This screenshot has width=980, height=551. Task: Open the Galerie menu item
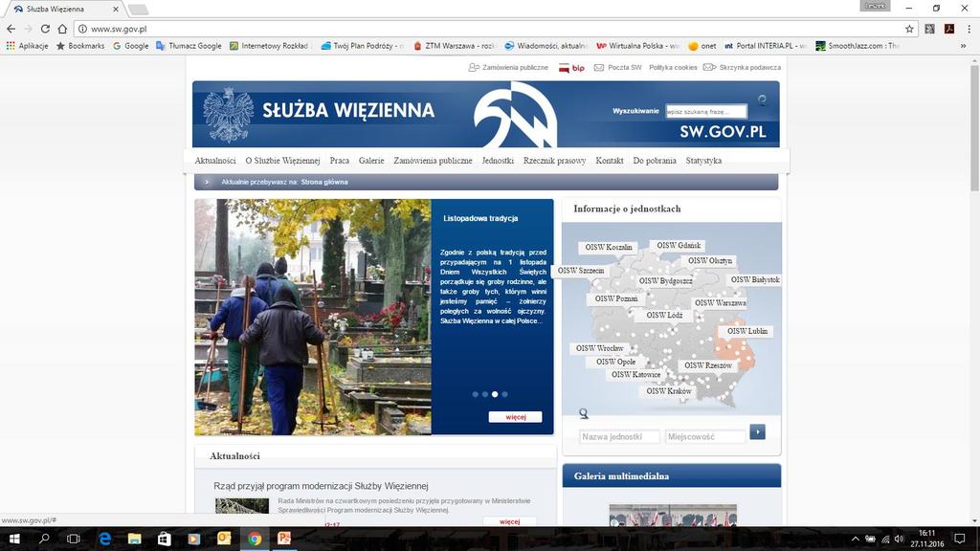[371, 161]
